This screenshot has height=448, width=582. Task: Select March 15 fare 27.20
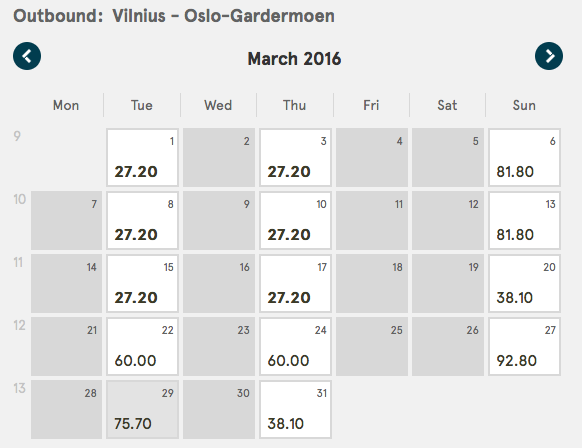pyautogui.click(x=143, y=284)
